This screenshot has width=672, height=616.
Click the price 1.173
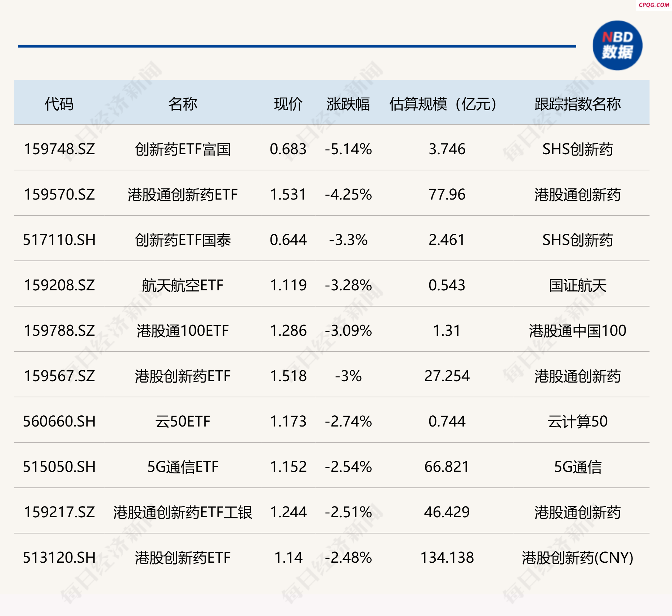coord(288,421)
